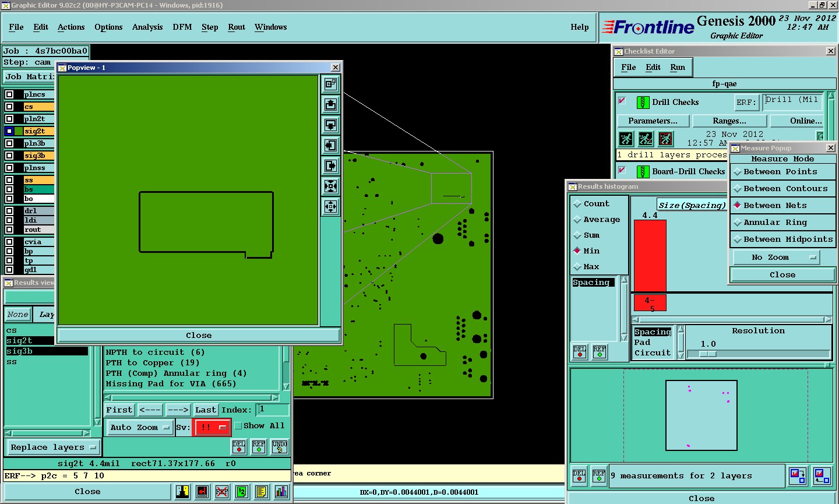Click UNDO icon in results viewer
Image resolution: width=839 pixels, height=504 pixels.
tap(280, 447)
